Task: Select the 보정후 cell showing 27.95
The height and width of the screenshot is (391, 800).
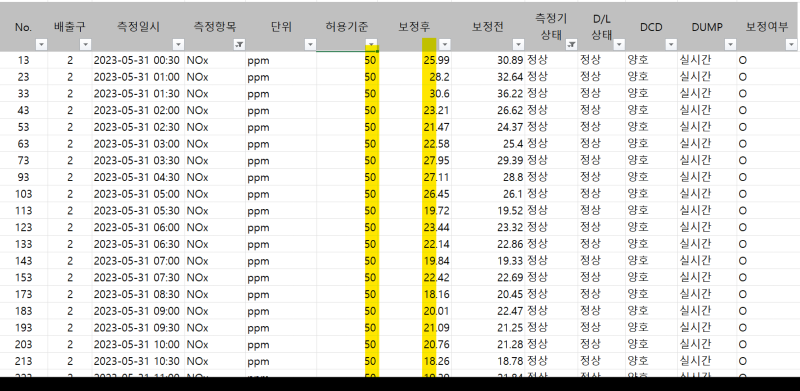Action: tap(414, 160)
